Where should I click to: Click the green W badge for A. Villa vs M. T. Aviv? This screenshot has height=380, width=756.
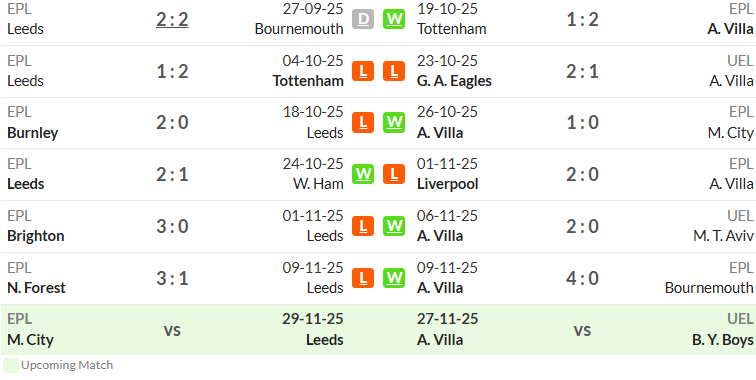(x=394, y=226)
